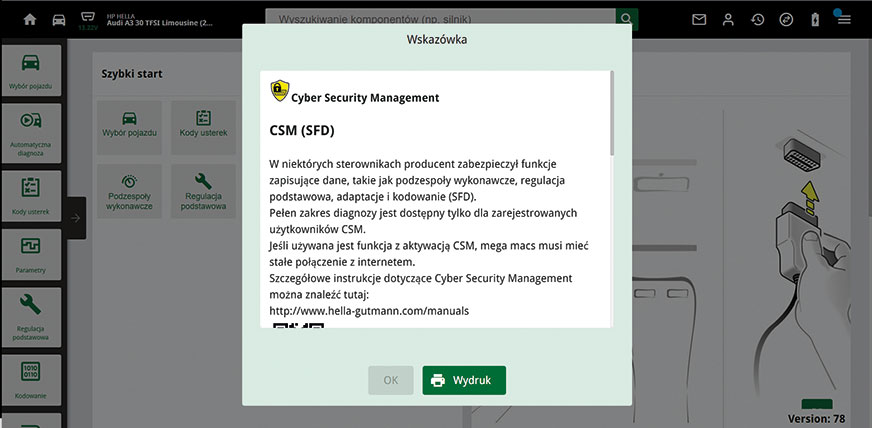Open the hamburger main menu
The height and width of the screenshot is (428, 872).
(845, 19)
